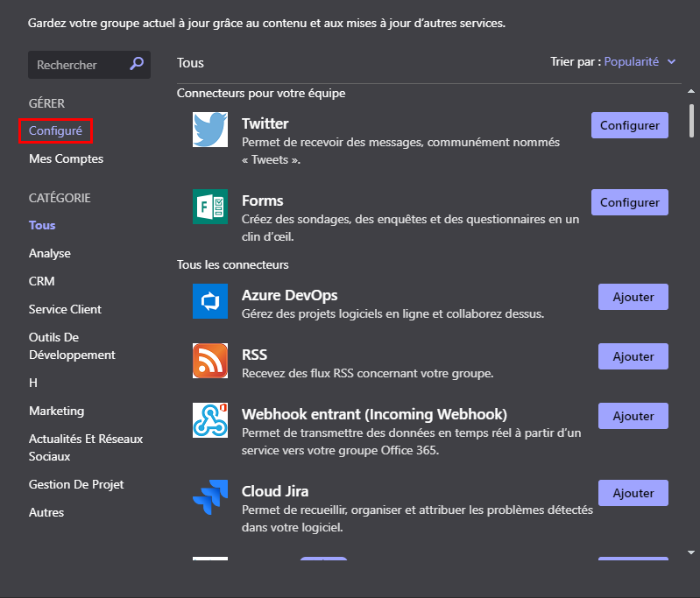The height and width of the screenshot is (598, 700).
Task: Open the Popularité sort dropdown
Action: pyautogui.click(x=632, y=61)
